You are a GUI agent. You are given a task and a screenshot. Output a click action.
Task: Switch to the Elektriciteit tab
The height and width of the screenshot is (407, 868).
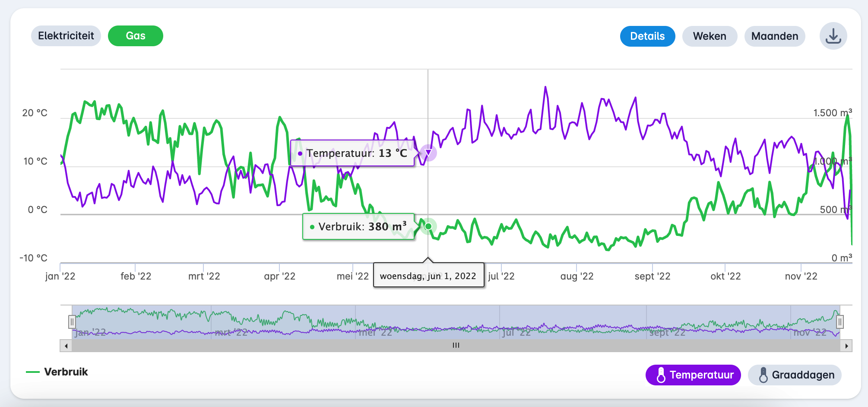(66, 36)
